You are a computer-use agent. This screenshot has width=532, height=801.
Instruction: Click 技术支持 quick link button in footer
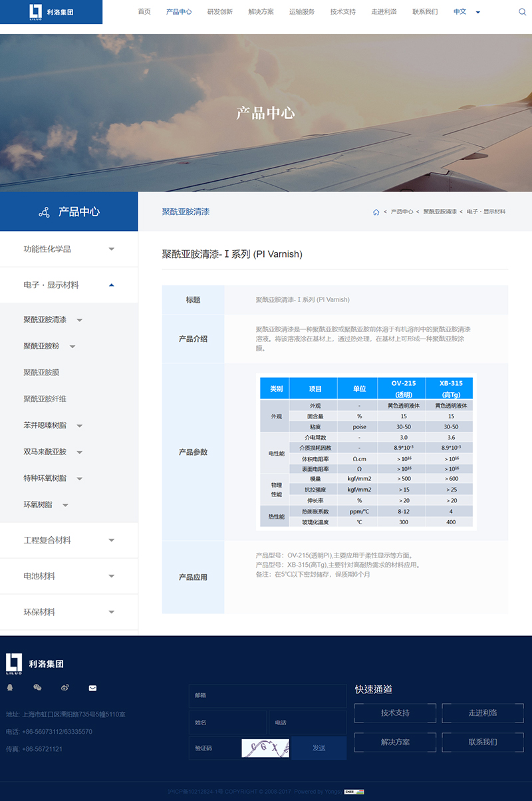pos(395,713)
